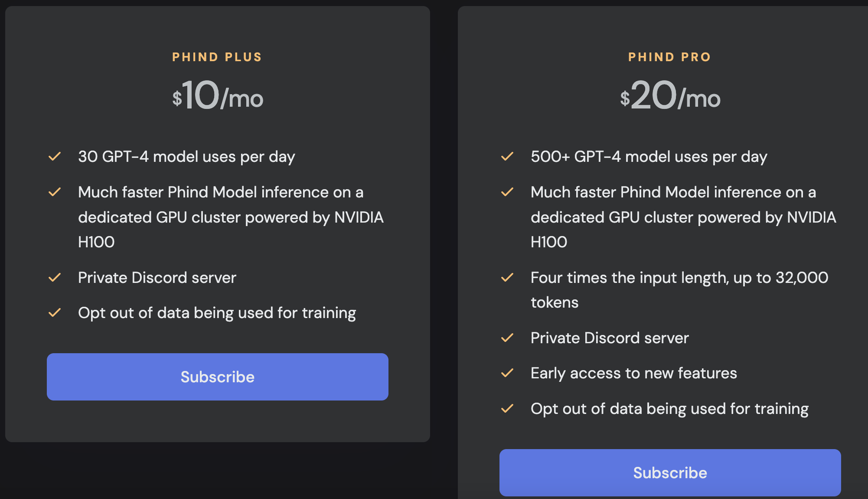Click checkmark beside 500+ GPT-4 model uses
Screen dimensions: 868x499
[507, 156]
